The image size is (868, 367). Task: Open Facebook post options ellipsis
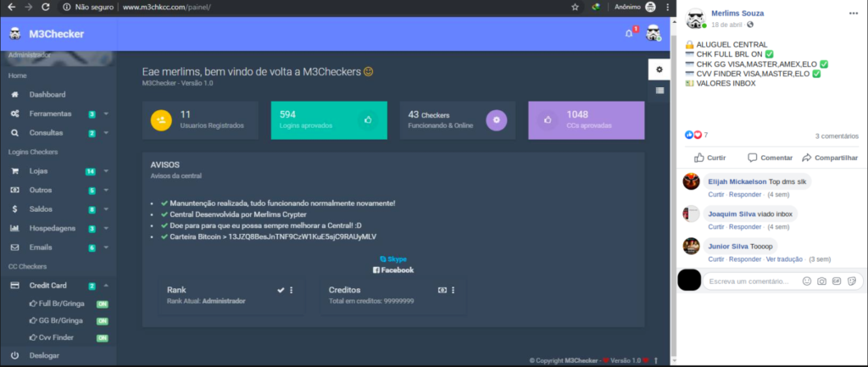(853, 14)
